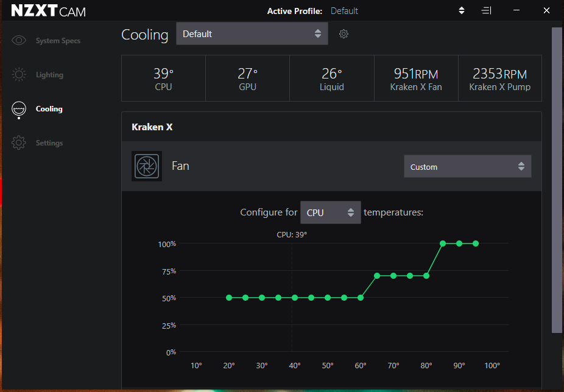Select 75% curve point at 80°

426,276
